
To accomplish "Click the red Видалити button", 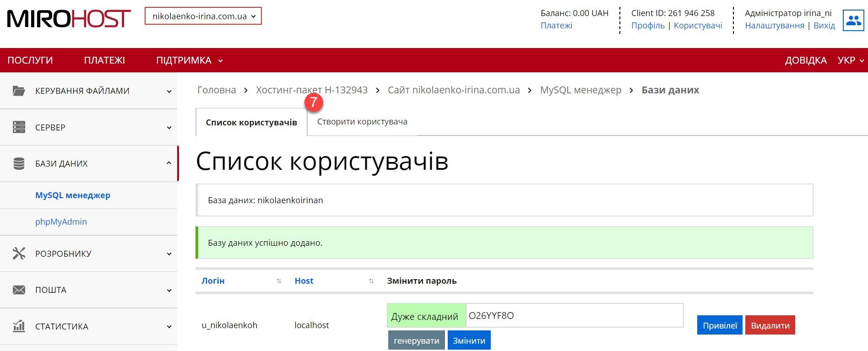I will (x=770, y=325).
